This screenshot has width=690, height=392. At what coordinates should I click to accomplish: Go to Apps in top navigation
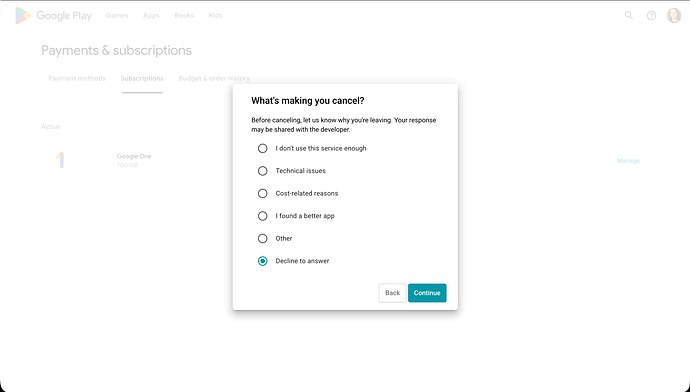(151, 15)
